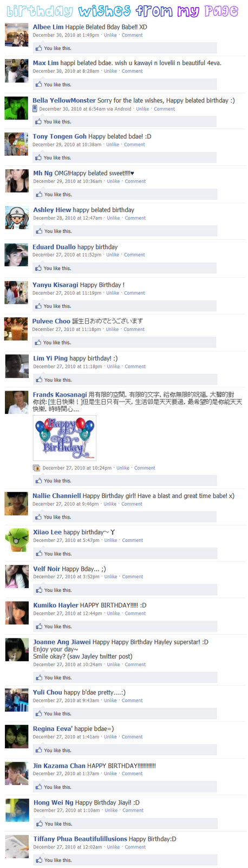The image size is (248, 868).
Task: Open Ashley Hiew's profile name link
Action: [52, 210]
